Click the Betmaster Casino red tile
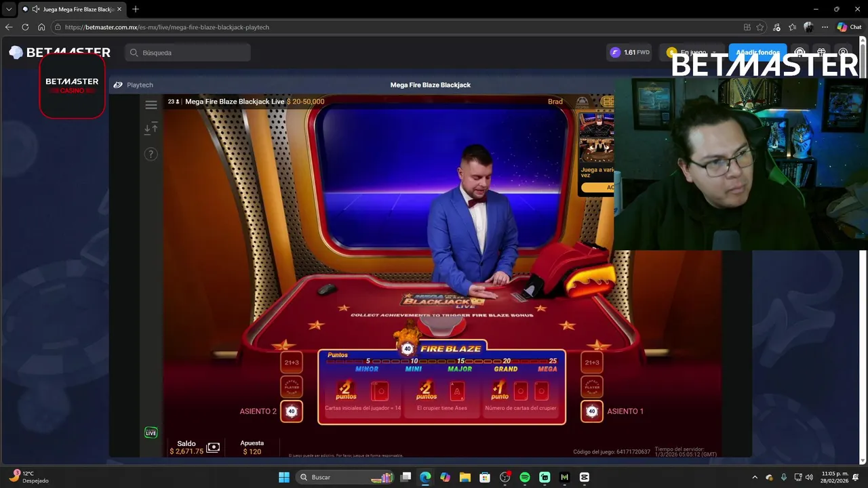This screenshot has height=488, width=868. click(72, 86)
